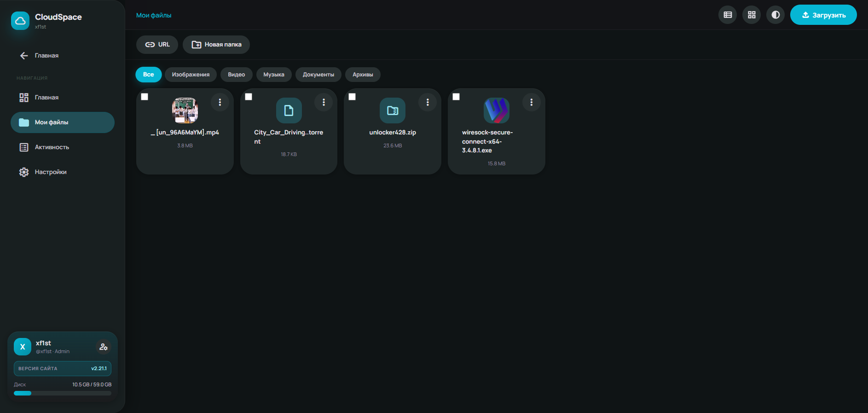Click the CloudSpace cloud logo icon
The height and width of the screenshot is (413, 868).
click(20, 21)
